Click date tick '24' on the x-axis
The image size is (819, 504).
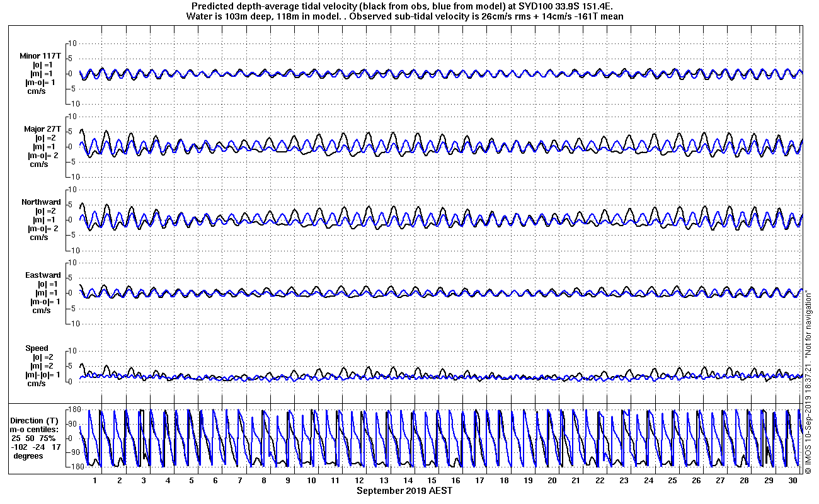[x=648, y=480]
